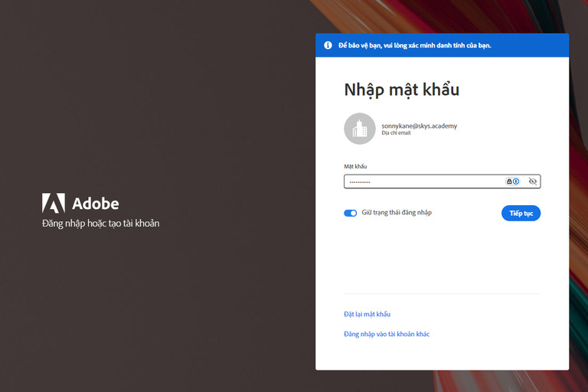Open the Đặt lại mật khẩu link
This screenshot has height=392, width=588.
367,314
